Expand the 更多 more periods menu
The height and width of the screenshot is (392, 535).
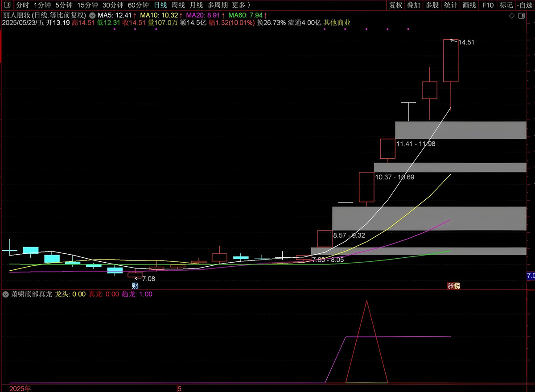coord(241,5)
